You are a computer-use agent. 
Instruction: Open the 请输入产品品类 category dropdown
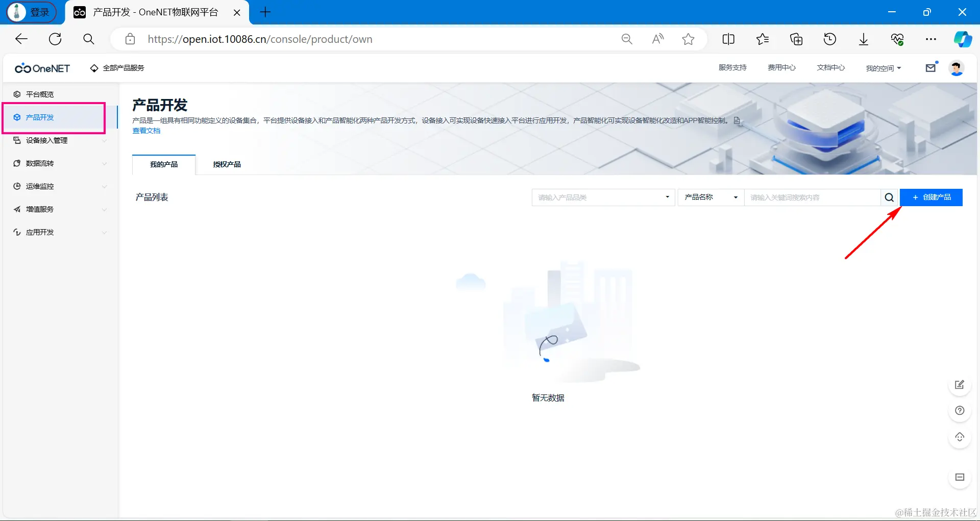click(x=603, y=197)
